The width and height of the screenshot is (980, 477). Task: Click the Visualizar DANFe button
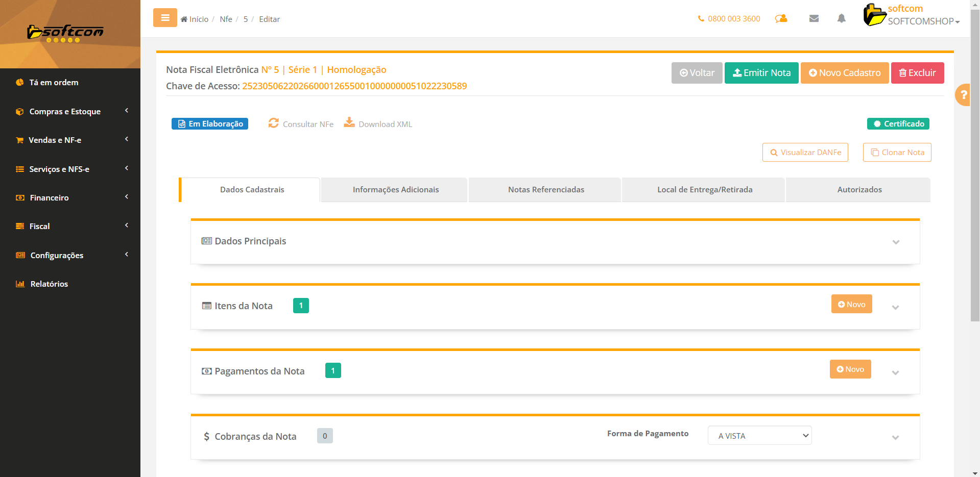click(x=805, y=153)
